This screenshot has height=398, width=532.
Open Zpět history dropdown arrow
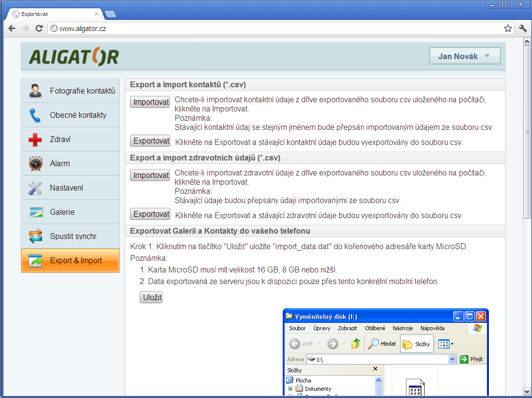click(x=319, y=344)
